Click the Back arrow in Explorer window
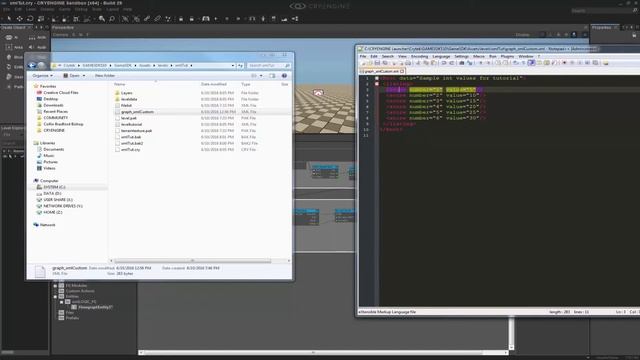Screen dimensions: 640x360 coord(32,65)
